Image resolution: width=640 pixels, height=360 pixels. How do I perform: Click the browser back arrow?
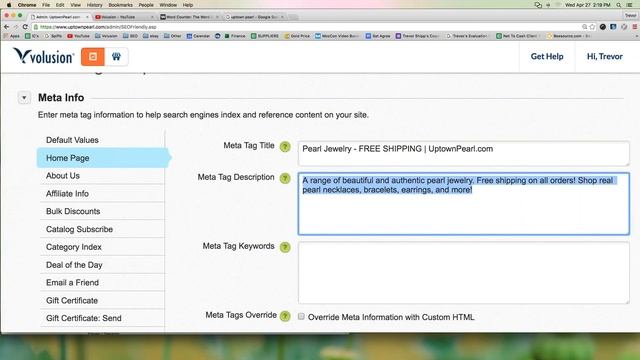coord(6,27)
